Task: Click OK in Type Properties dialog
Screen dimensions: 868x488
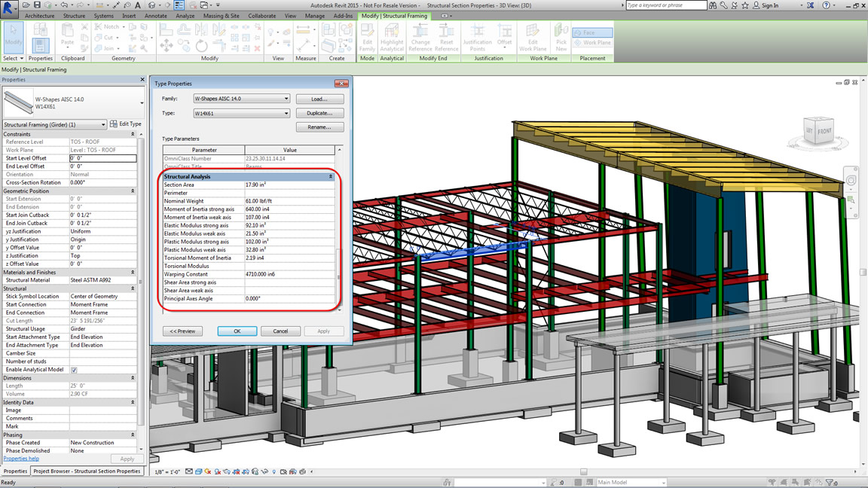Action: click(237, 331)
